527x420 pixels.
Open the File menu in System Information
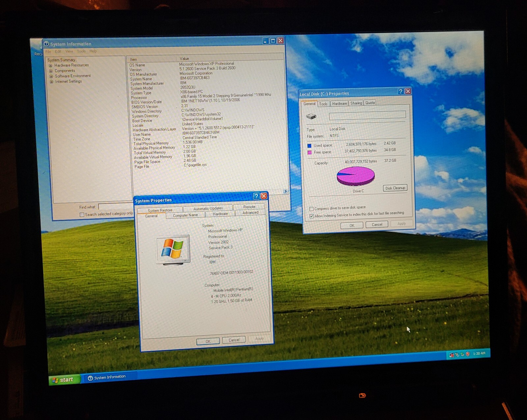click(48, 52)
